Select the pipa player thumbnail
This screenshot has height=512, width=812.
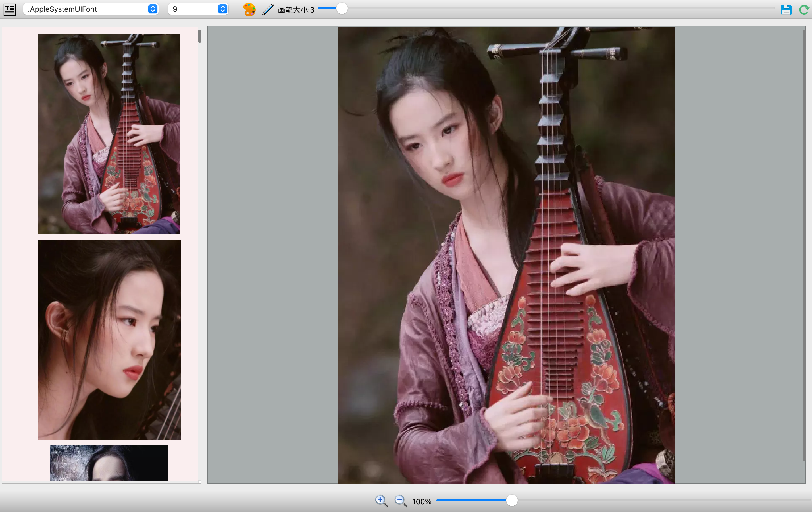tap(109, 133)
